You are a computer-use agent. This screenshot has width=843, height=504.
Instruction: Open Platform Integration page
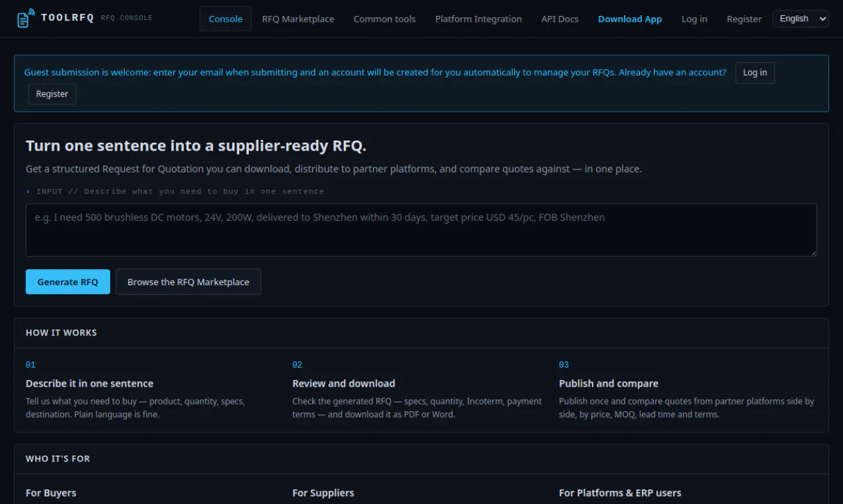coord(479,19)
